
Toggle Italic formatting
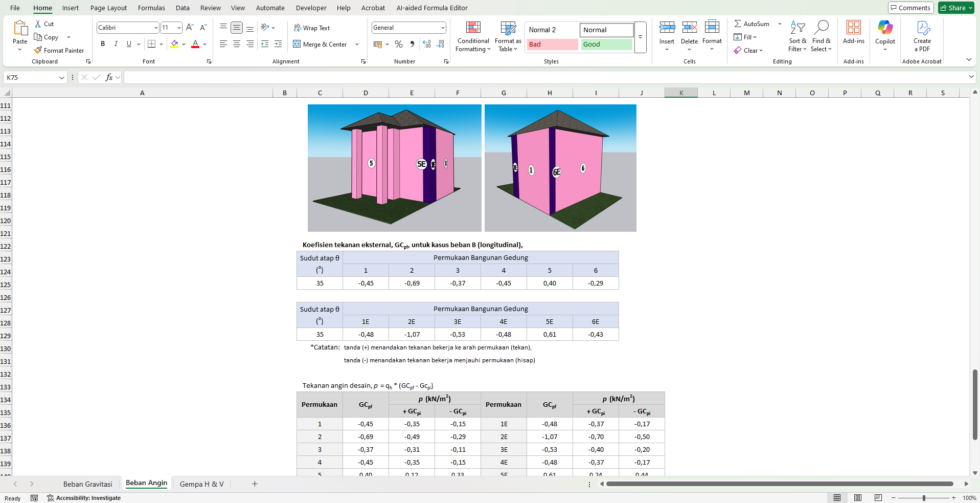click(x=116, y=44)
